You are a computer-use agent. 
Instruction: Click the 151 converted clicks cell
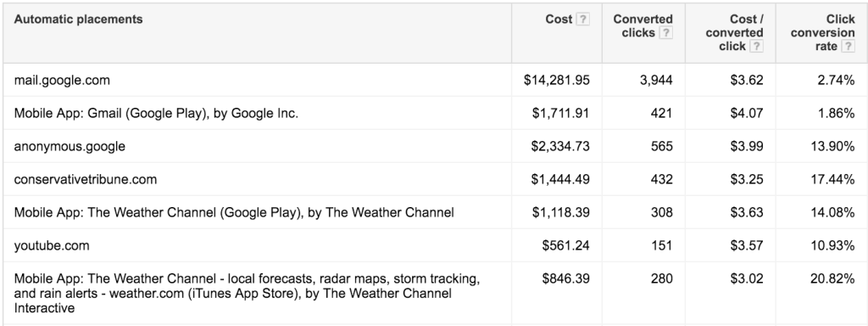pos(661,245)
